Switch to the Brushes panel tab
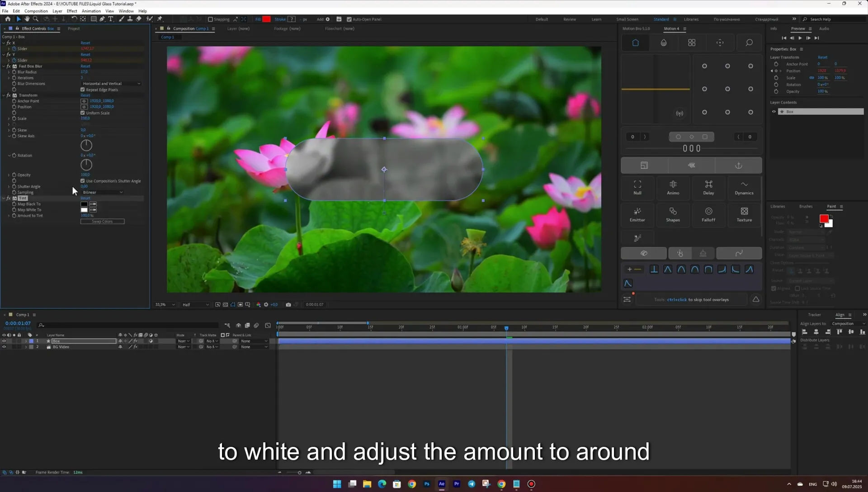This screenshot has height=492, width=868. [x=806, y=206]
